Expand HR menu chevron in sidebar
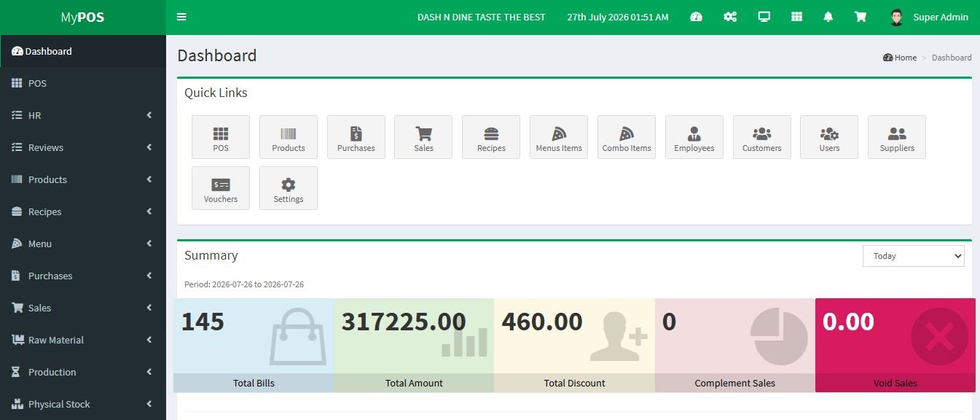 tap(149, 115)
